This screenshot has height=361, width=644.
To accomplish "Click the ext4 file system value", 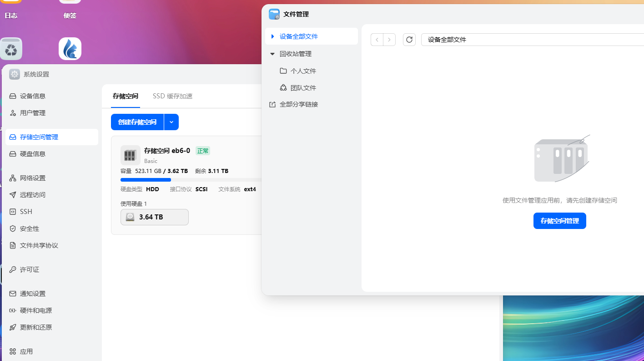I will coord(250,189).
